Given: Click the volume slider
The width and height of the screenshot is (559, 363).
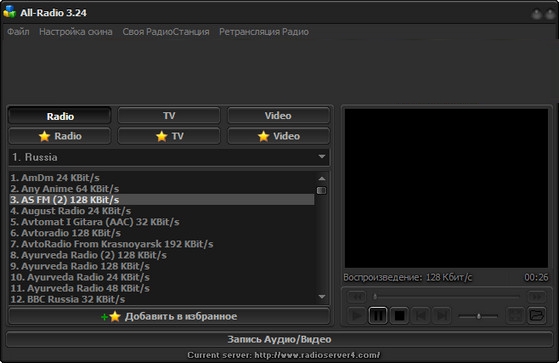Looking at the screenshot, I should (x=478, y=316).
